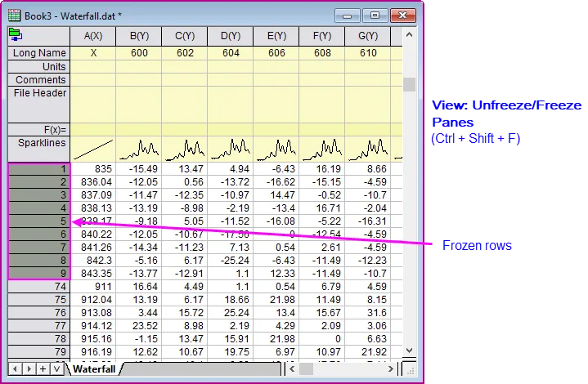Go to previous sheet tab arrow
This screenshot has width=588, height=384.
tap(15, 369)
